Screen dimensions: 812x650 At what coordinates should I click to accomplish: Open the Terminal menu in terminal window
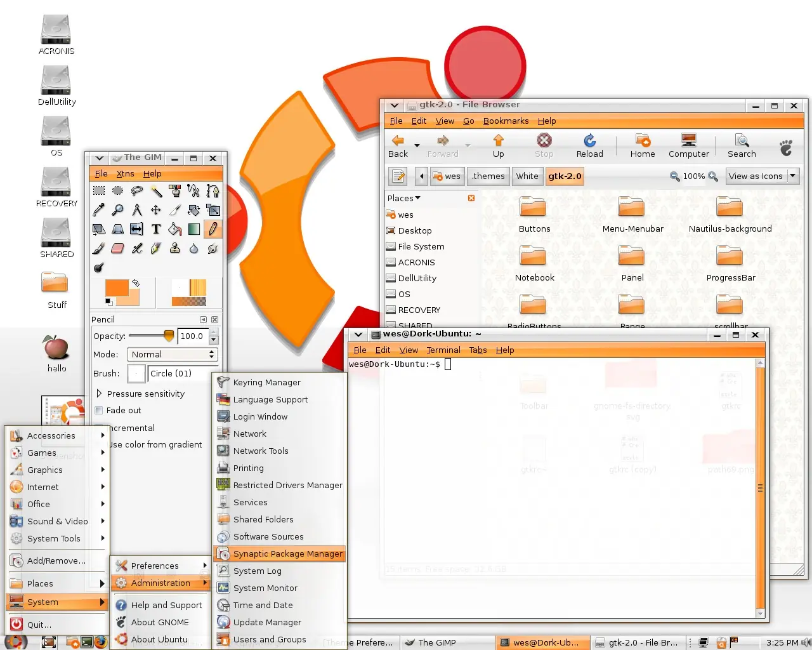coord(443,350)
